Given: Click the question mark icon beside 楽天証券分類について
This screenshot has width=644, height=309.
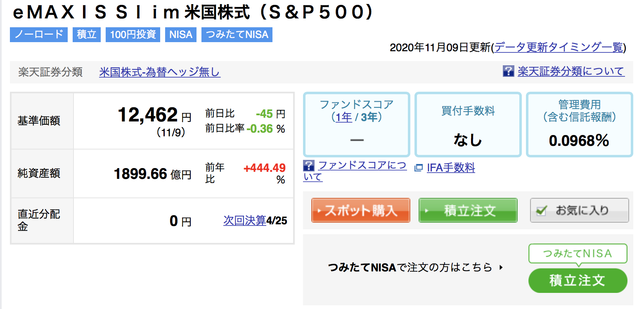Looking at the screenshot, I should (x=508, y=71).
